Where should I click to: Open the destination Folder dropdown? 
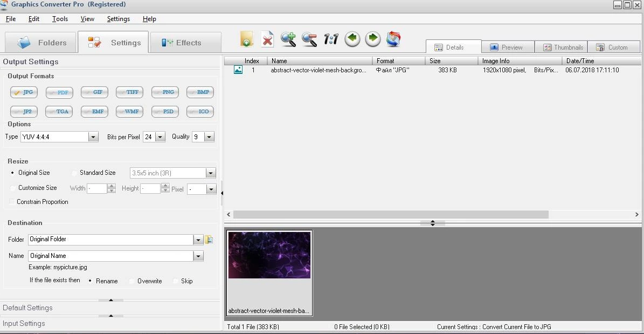[x=198, y=240]
